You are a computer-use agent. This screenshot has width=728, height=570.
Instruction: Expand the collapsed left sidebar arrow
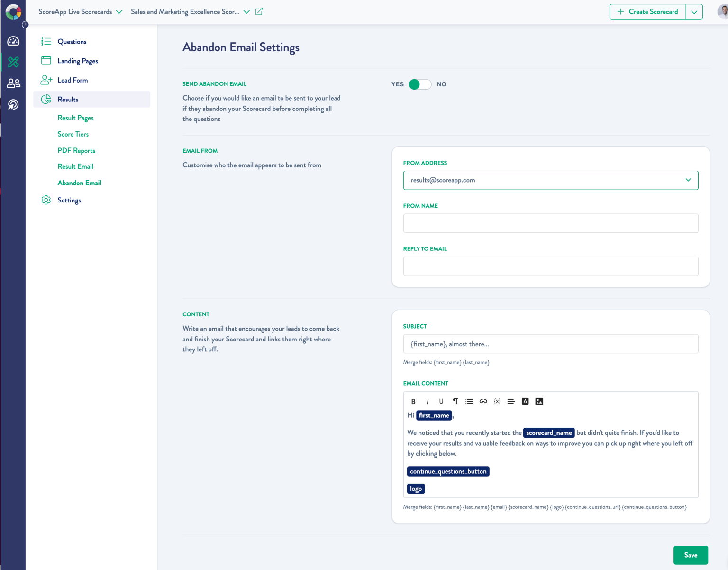coord(26,25)
